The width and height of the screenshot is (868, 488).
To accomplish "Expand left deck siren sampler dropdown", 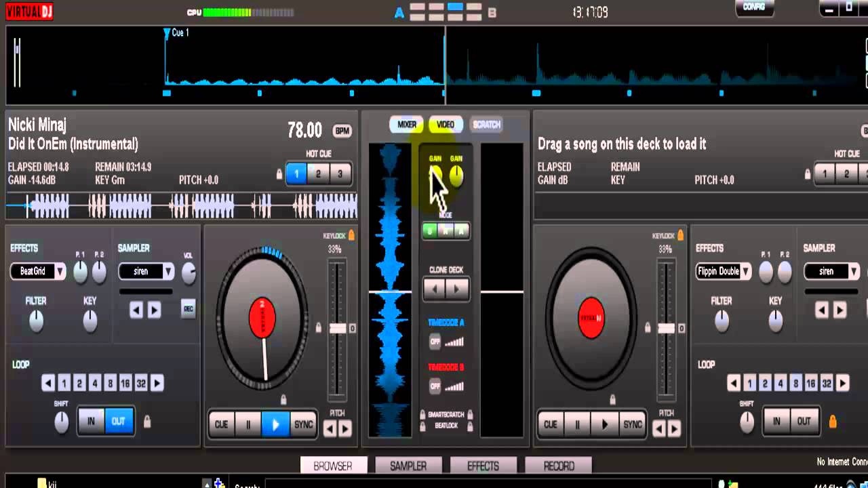I will pyautogui.click(x=168, y=272).
